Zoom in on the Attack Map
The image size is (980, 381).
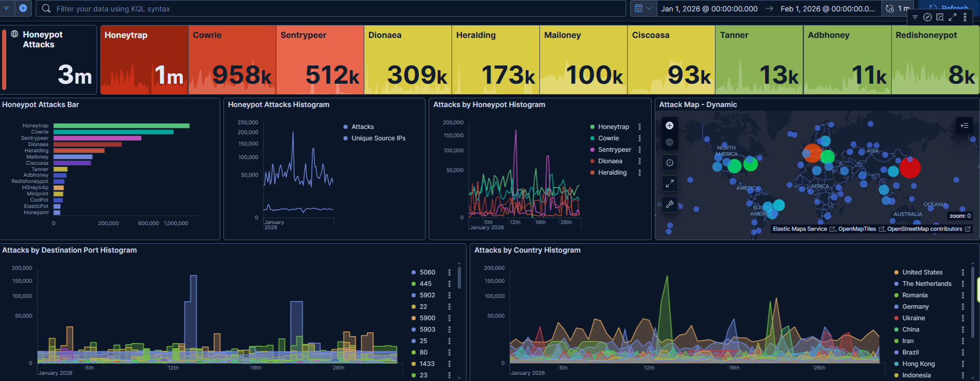click(669, 125)
